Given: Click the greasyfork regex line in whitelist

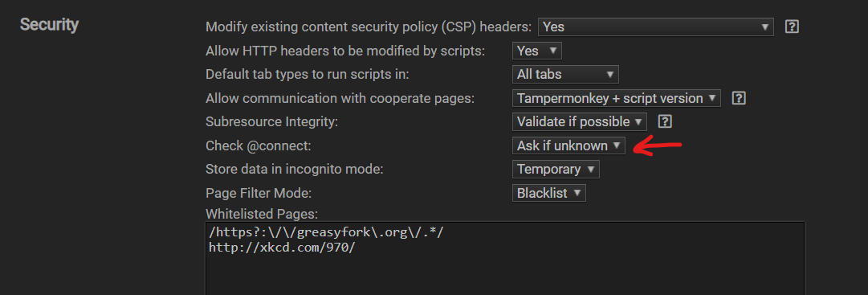Looking at the screenshot, I should point(326,232).
